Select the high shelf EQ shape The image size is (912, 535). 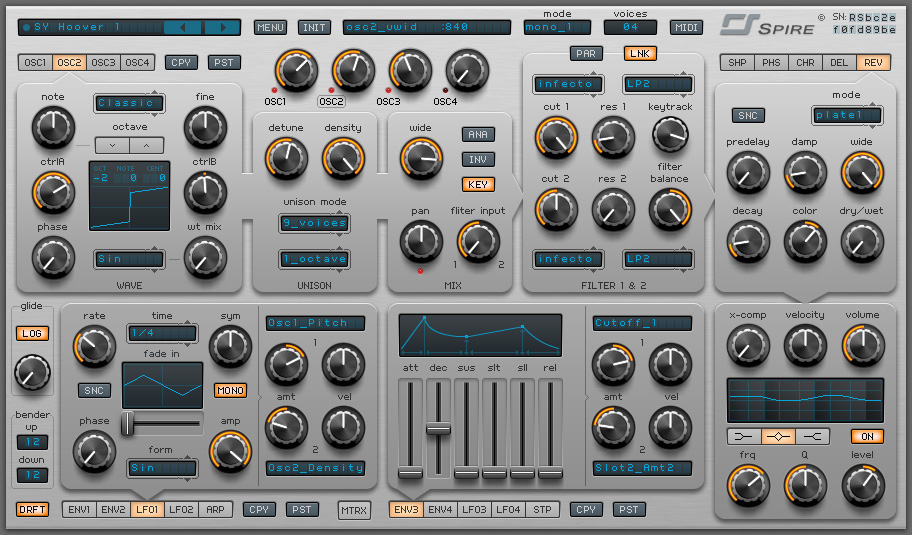[814, 436]
